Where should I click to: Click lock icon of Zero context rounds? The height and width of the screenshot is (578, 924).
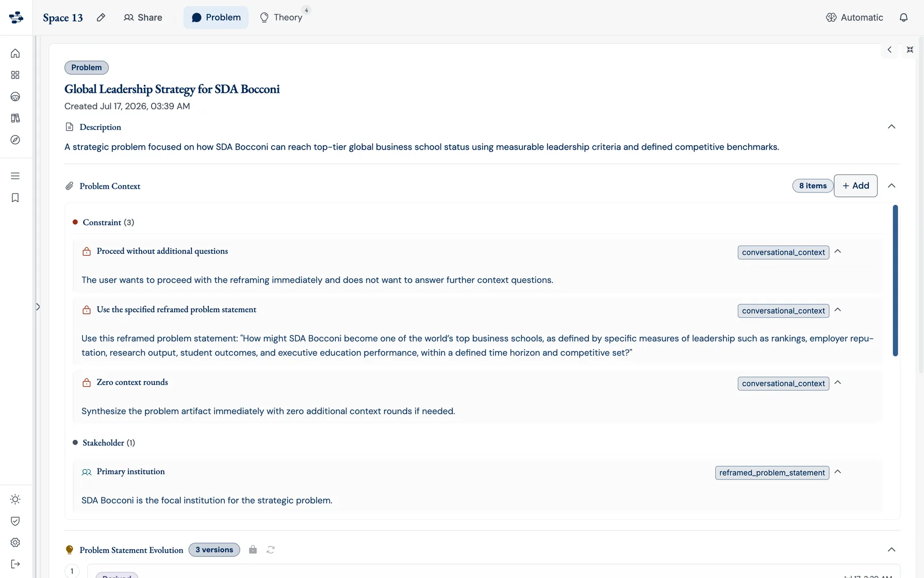(87, 382)
